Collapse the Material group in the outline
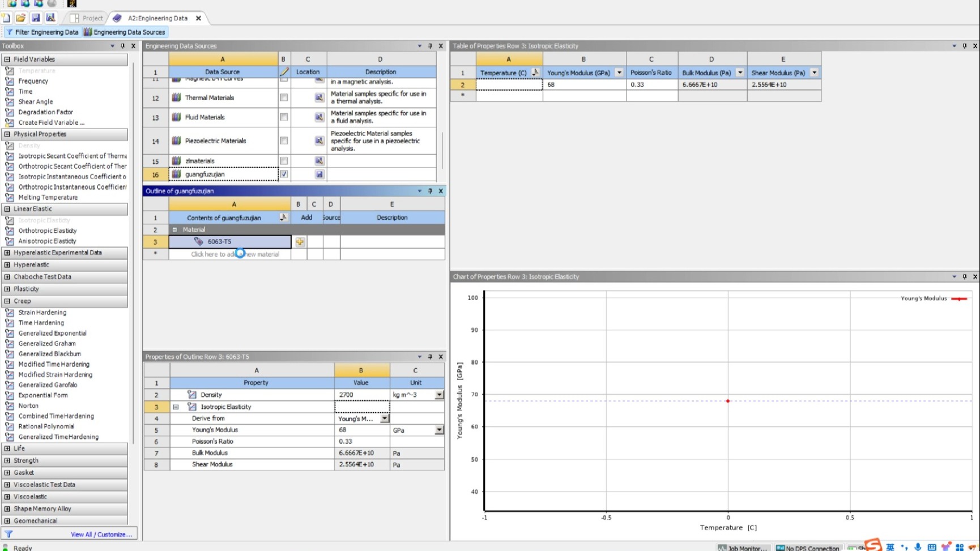980x551 pixels. pos(174,229)
